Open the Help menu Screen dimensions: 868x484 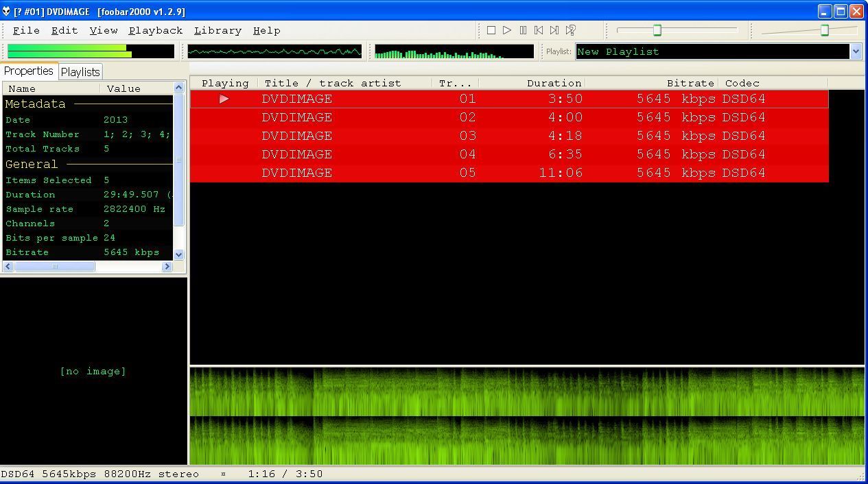pos(267,30)
